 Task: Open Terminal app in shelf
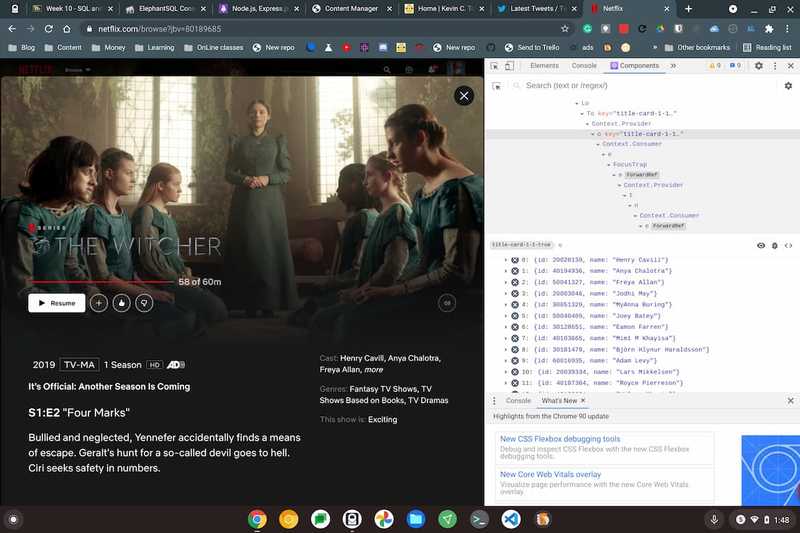(479, 520)
